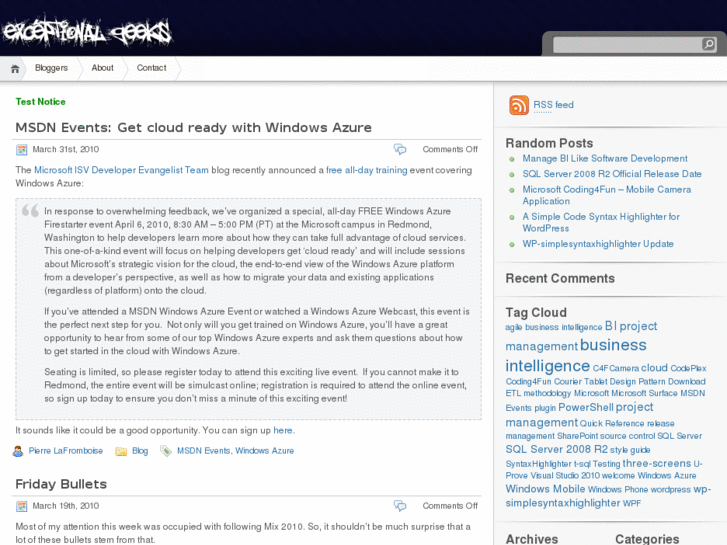The image size is (727, 545).
Task: Follow Microsoft ISV Developer Evangelist Team link
Action: click(x=121, y=170)
